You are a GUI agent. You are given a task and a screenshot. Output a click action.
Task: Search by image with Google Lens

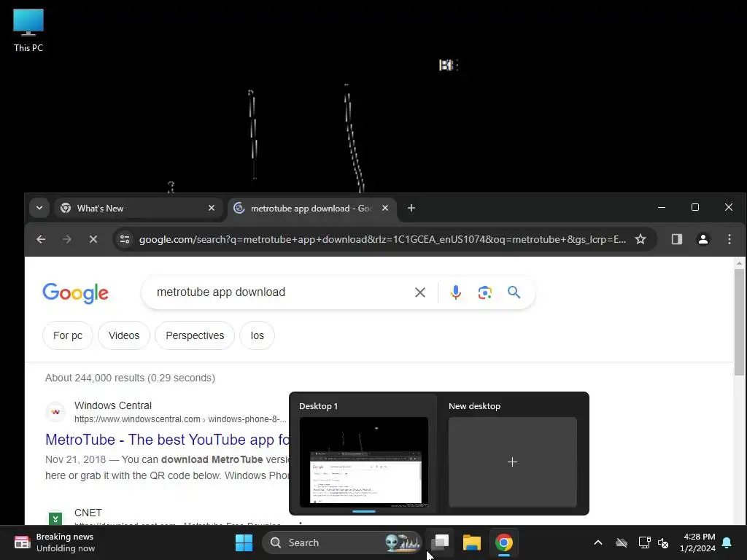pyautogui.click(x=484, y=292)
